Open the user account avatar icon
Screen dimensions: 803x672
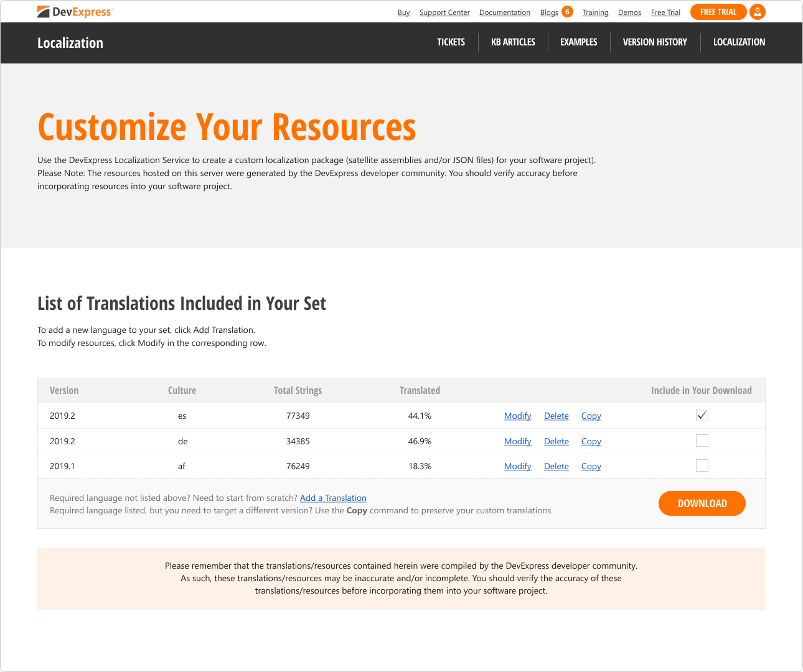point(758,12)
